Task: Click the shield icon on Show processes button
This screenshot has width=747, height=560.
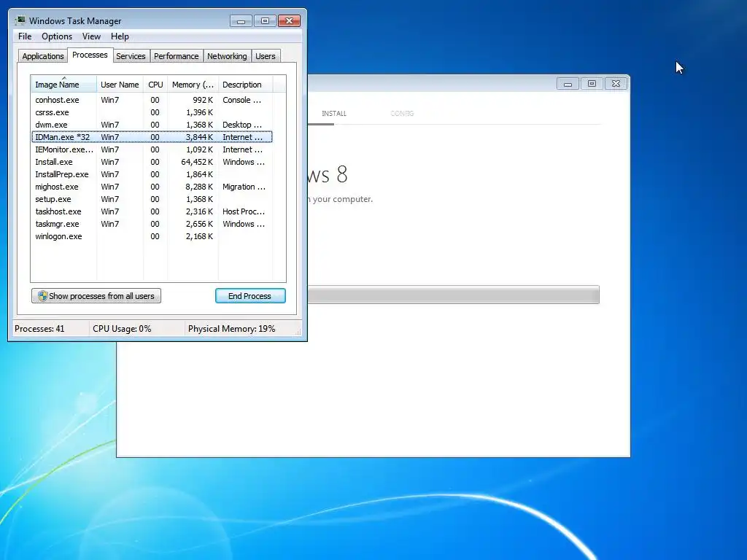Action: [x=42, y=296]
